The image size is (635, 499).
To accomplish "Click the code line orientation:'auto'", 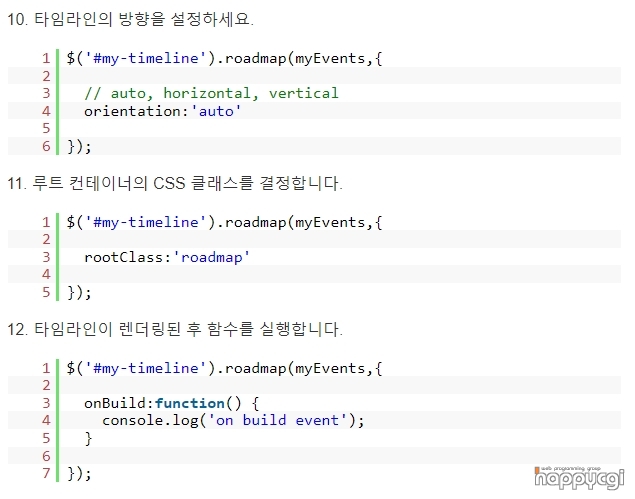I will coord(162,111).
